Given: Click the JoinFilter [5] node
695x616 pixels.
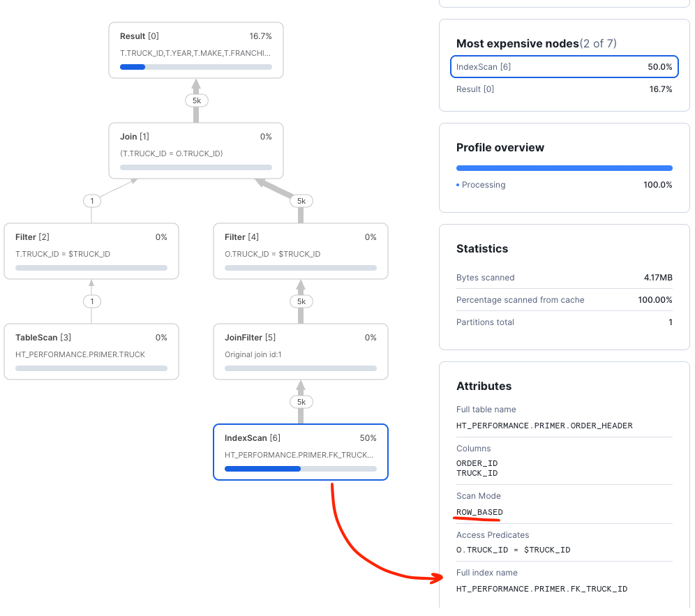Looking at the screenshot, I should pos(300,351).
